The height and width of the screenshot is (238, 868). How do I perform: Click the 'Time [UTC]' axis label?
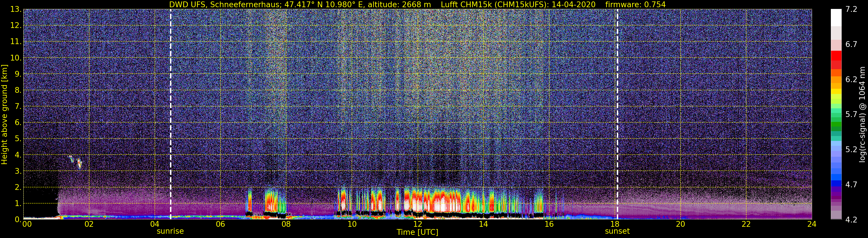417,232
